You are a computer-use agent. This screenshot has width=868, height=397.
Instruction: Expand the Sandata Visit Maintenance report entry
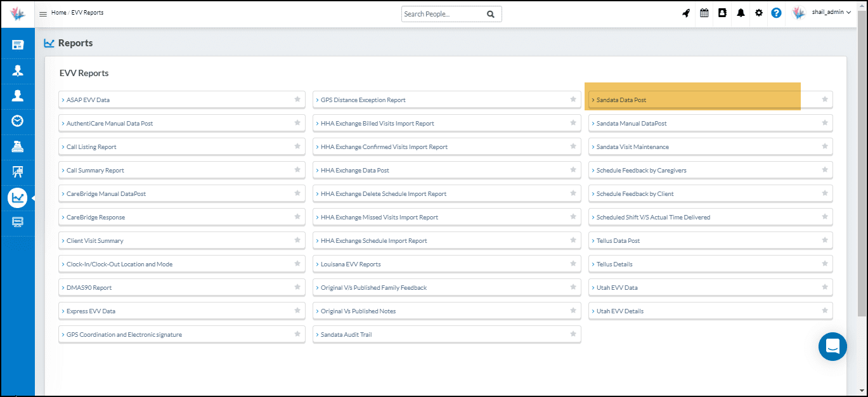point(631,146)
